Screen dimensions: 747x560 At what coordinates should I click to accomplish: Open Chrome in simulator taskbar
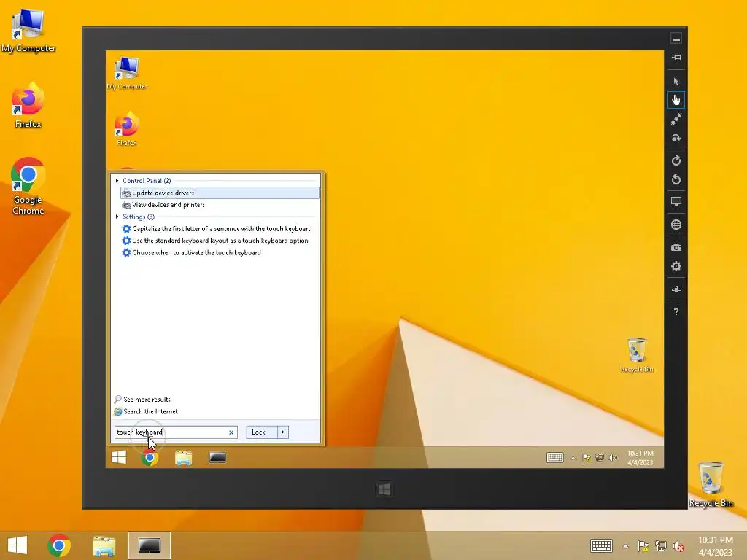click(150, 458)
